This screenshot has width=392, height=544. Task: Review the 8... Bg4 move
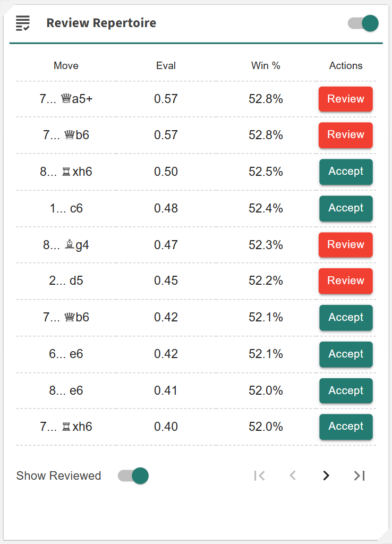(345, 244)
